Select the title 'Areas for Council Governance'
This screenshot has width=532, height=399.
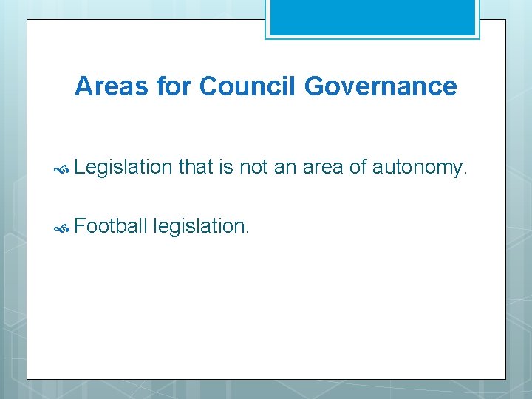click(266, 86)
